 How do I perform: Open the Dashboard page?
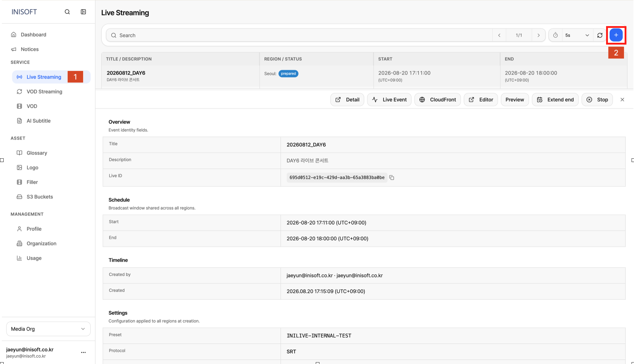[33, 35]
